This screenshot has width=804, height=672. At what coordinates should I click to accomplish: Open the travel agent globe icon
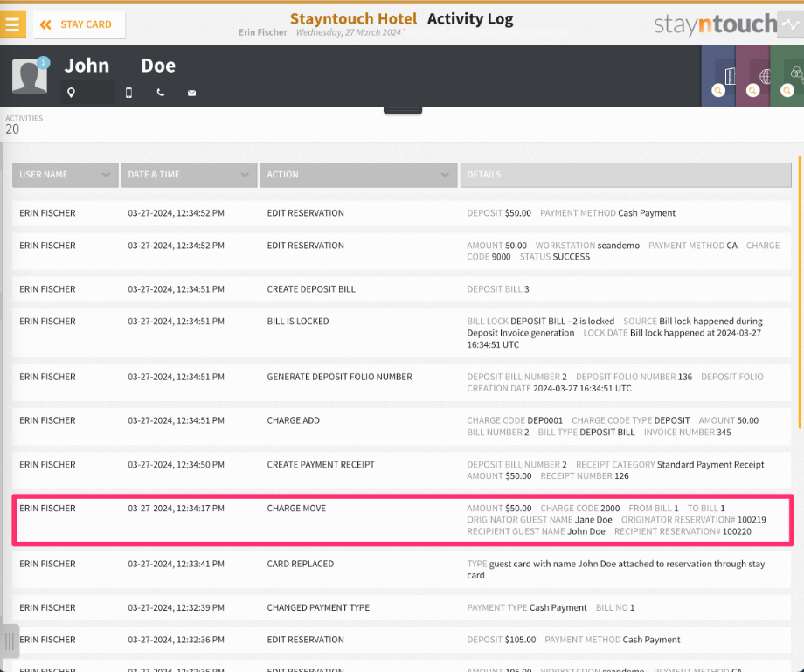tap(765, 76)
